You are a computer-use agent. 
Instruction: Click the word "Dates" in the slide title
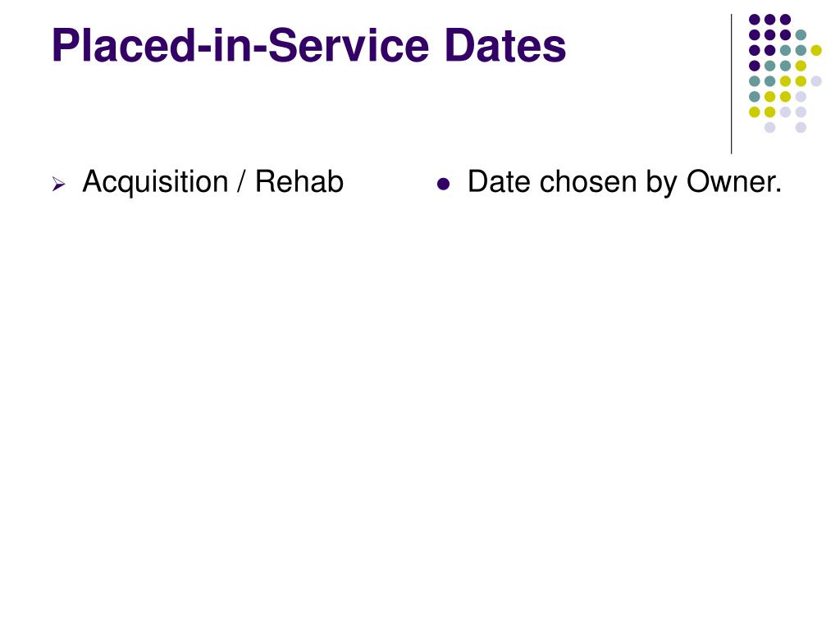(x=504, y=46)
